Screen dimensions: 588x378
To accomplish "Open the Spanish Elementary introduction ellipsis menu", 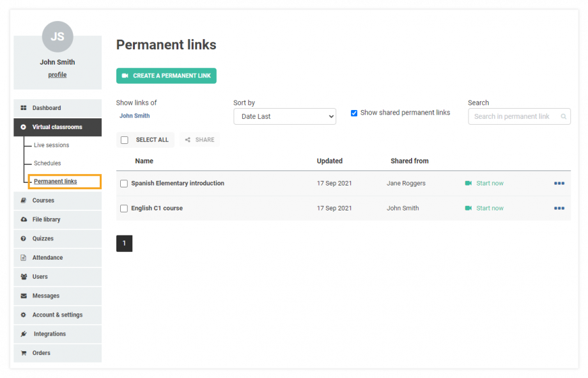I will tap(559, 183).
